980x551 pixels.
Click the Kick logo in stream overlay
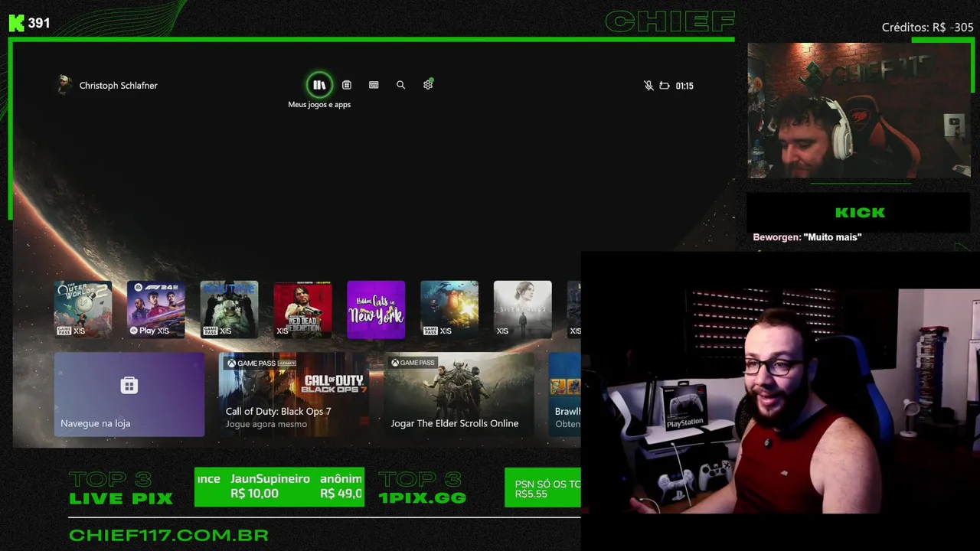17,23
